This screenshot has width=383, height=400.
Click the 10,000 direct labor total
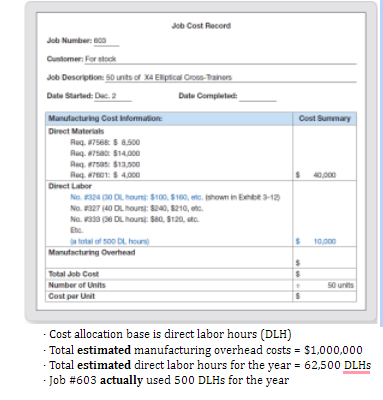(x=325, y=241)
